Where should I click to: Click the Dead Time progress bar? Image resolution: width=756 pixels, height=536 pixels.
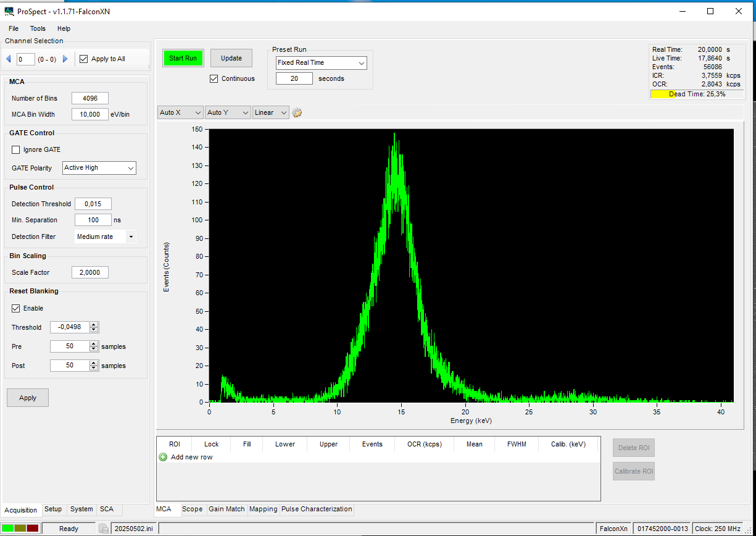697,94
